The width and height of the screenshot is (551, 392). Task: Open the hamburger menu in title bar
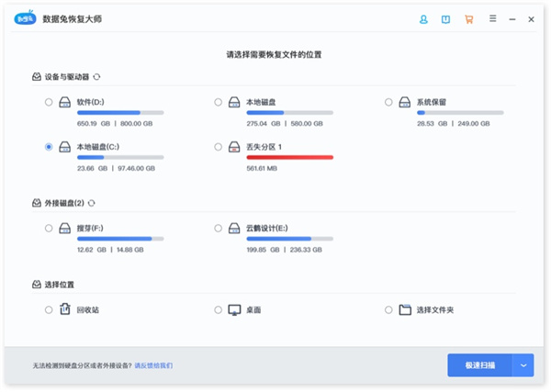pos(493,18)
